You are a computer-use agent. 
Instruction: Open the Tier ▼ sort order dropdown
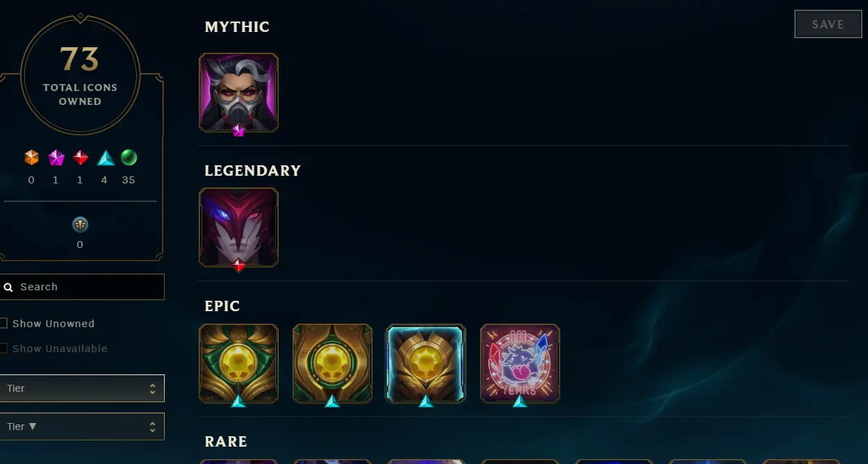(81, 426)
